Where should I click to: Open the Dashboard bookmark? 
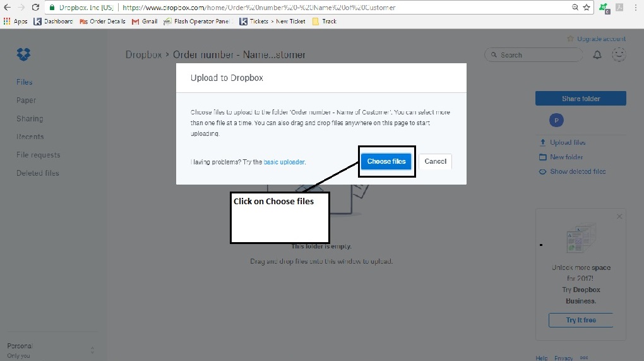coord(53,21)
